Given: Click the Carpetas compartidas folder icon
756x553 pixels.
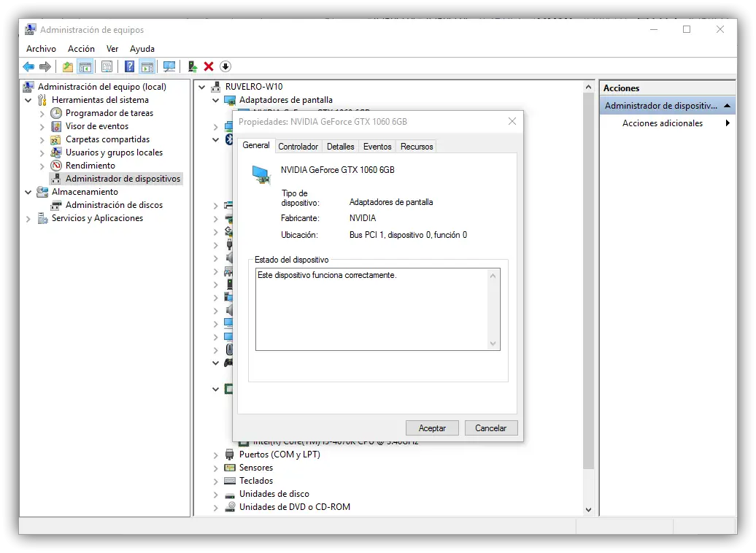Looking at the screenshot, I should click(x=56, y=139).
